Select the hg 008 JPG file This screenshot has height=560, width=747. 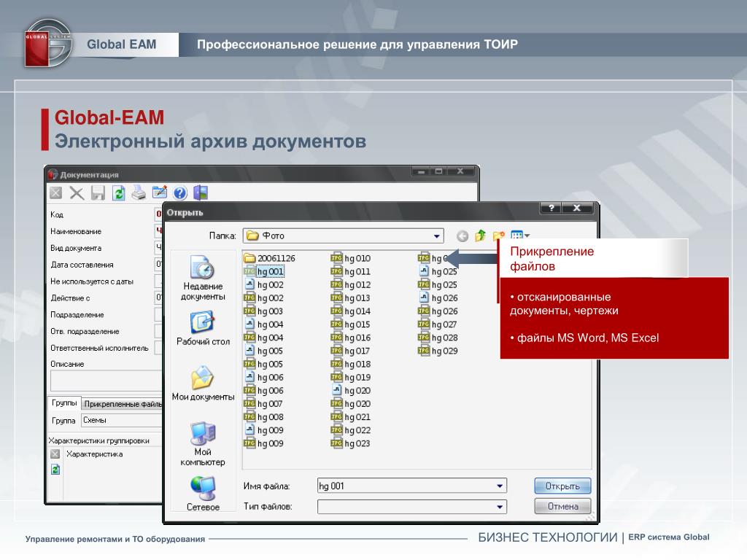point(264,417)
